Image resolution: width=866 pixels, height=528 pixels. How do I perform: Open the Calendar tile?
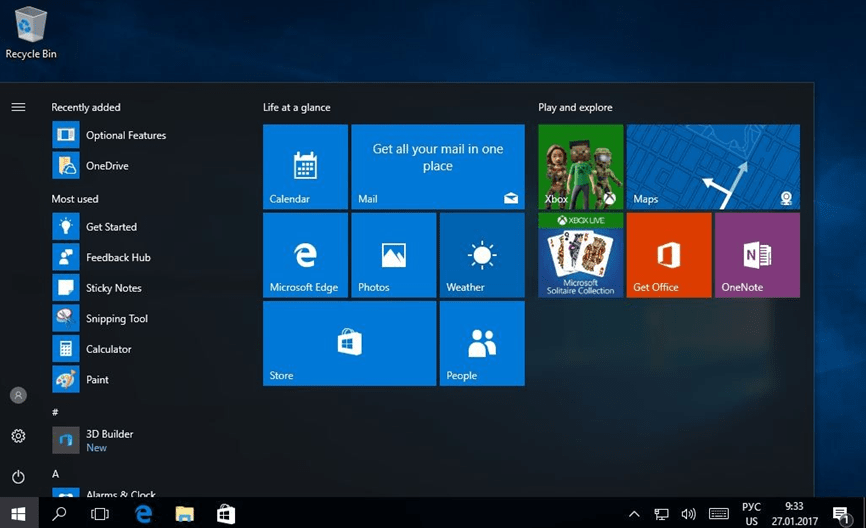305,167
